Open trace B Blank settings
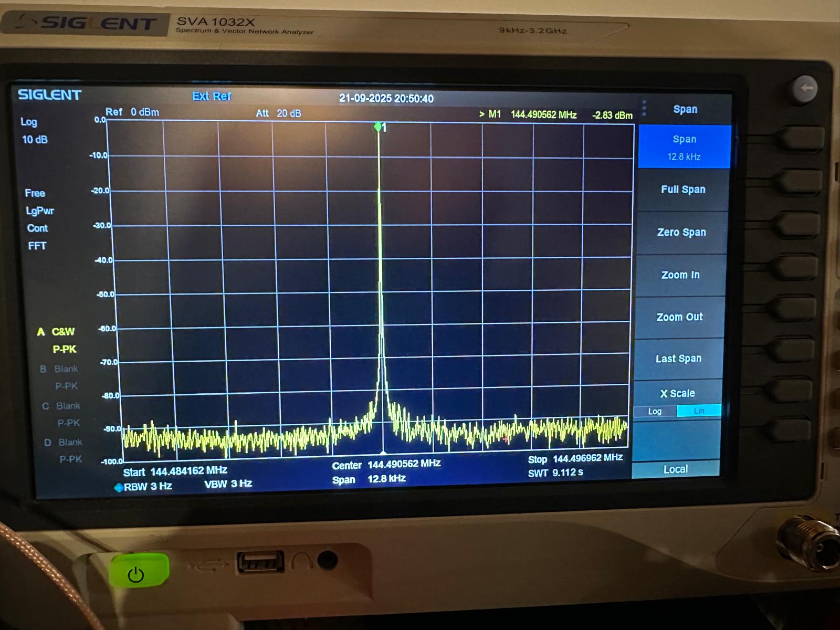The height and width of the screenshot is (630, 840). pos(65,369)
